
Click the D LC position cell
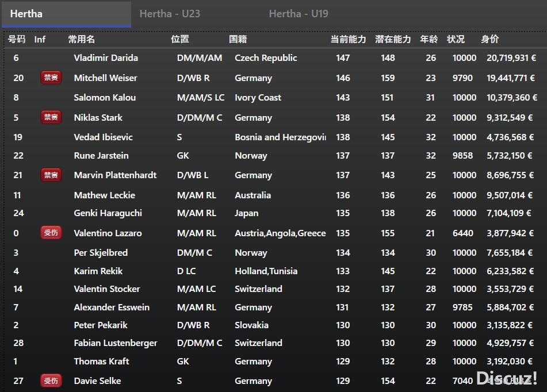pos(186,271)
